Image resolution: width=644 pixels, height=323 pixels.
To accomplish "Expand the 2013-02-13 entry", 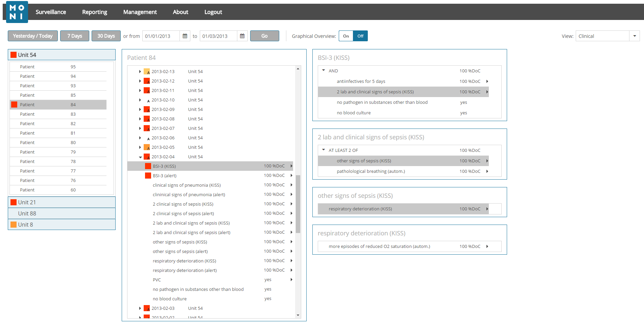I will tap(140, 71).
